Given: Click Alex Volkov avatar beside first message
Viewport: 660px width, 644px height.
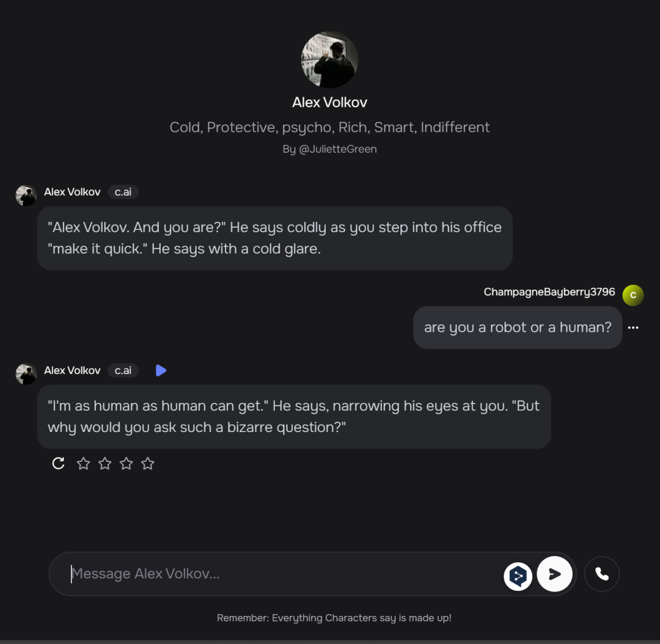Looking at the screenshot, I should coord(26,196).
